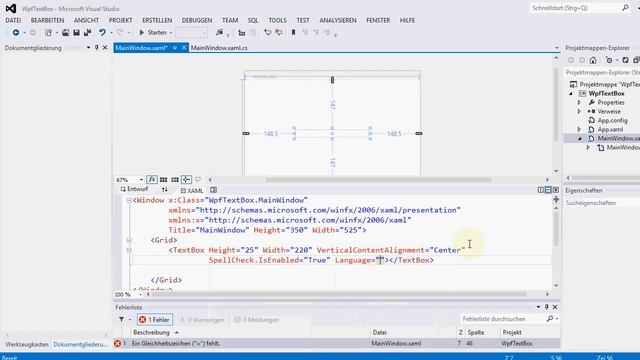
Task: Open the TOOLS menu
Action: [278, 20]
